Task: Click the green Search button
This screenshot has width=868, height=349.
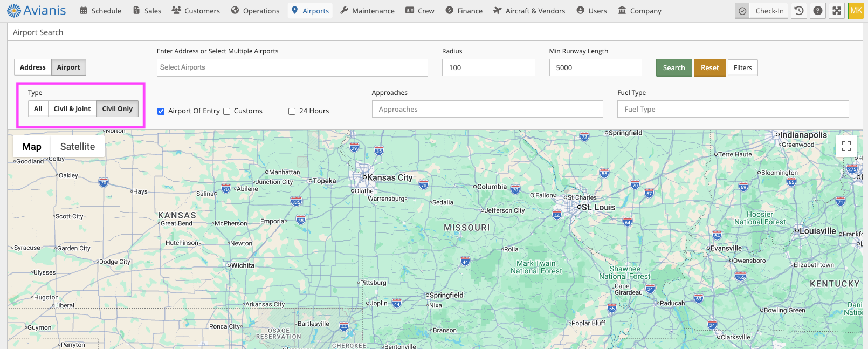Action: pyautogui.click(x=673, y=67)
